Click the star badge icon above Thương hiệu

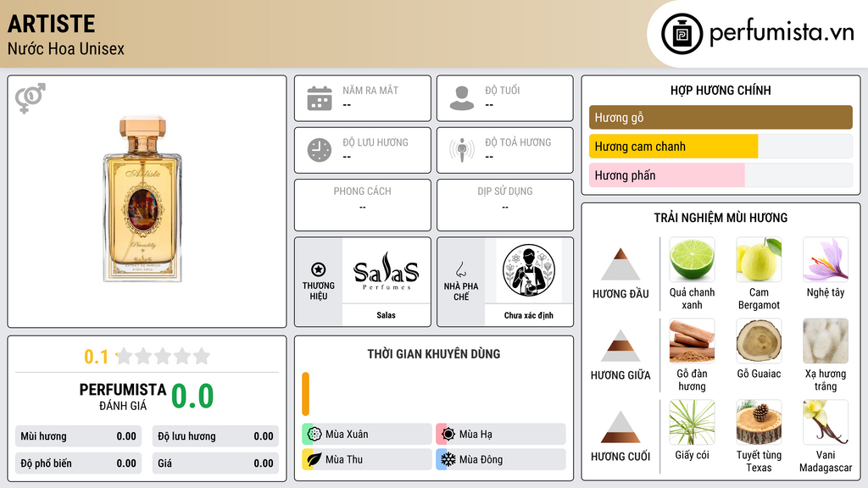[319, 269]
